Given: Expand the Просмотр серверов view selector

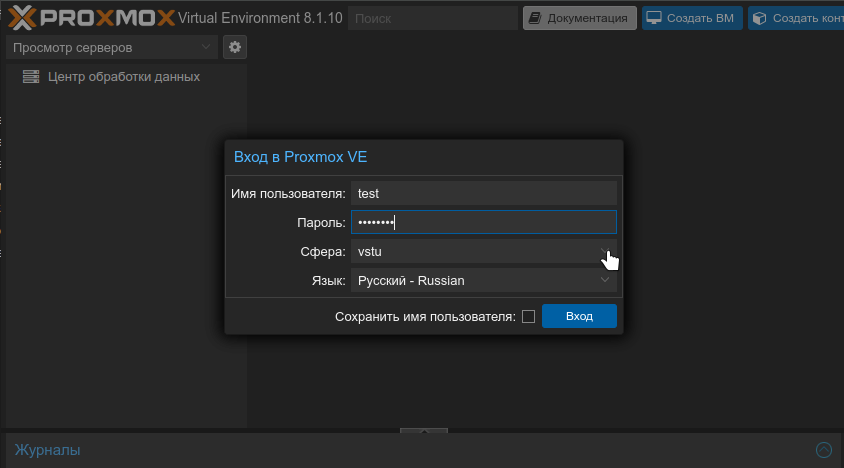Looking at the screenshot, I should click(x=112, y=47).
